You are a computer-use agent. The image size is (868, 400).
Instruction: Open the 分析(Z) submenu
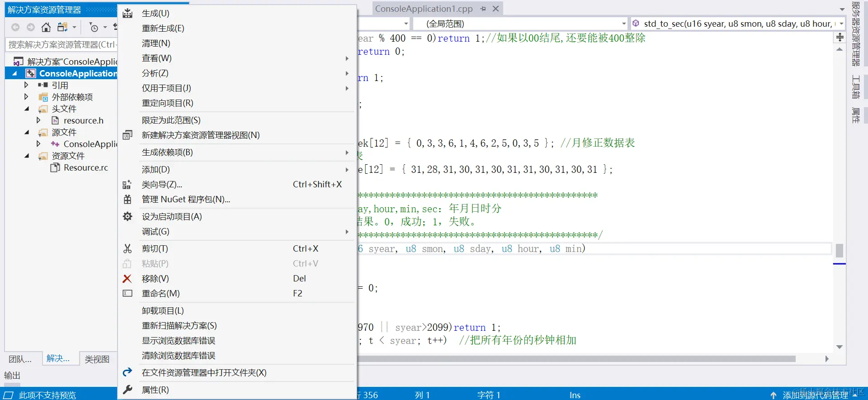[238, 73]
